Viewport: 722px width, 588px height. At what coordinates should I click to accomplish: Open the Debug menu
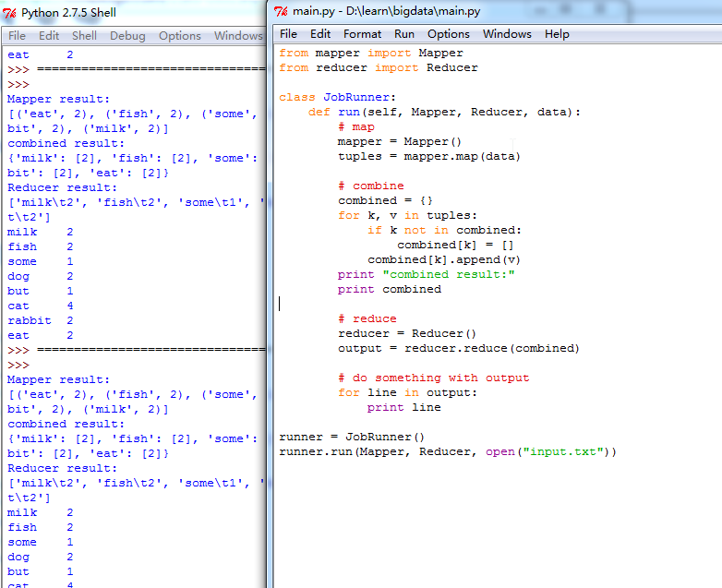pos(127,36)
